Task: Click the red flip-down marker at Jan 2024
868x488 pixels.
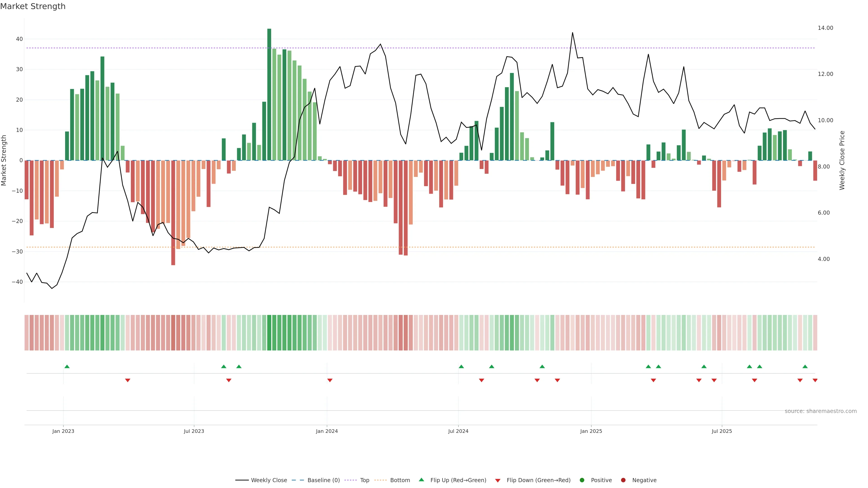Action: coord(330,380)
